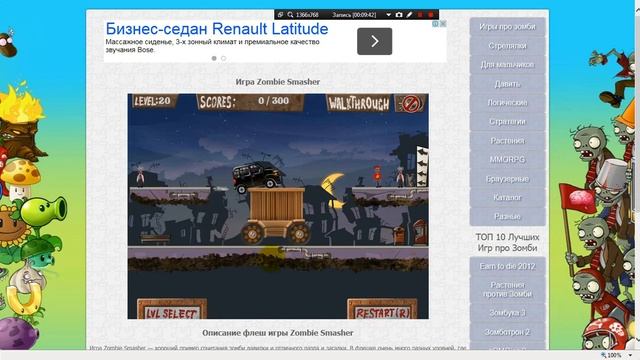Open the Стратегии category
Viewport: 640px width, 360px height.
click(x=507, y=122)
